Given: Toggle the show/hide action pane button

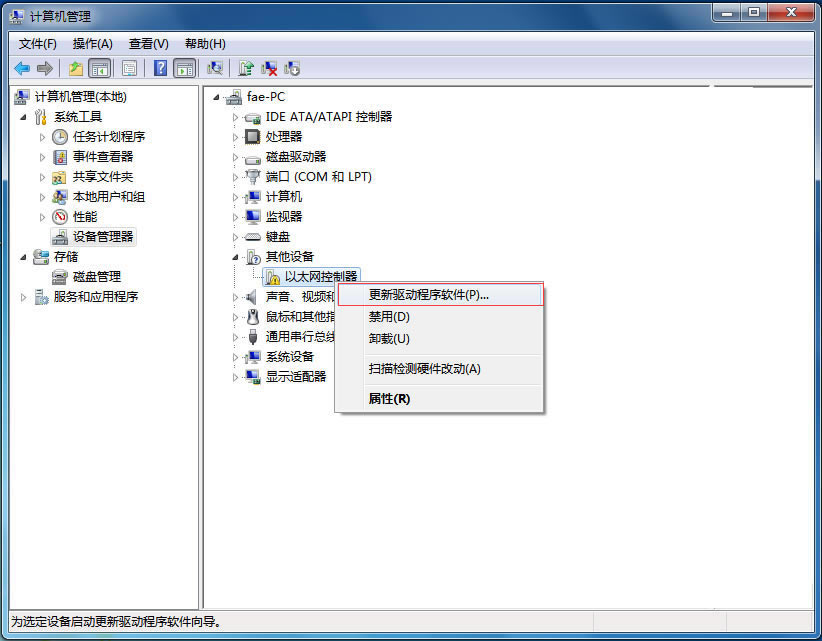Looking at the screenshot, I should pos(184,68).
